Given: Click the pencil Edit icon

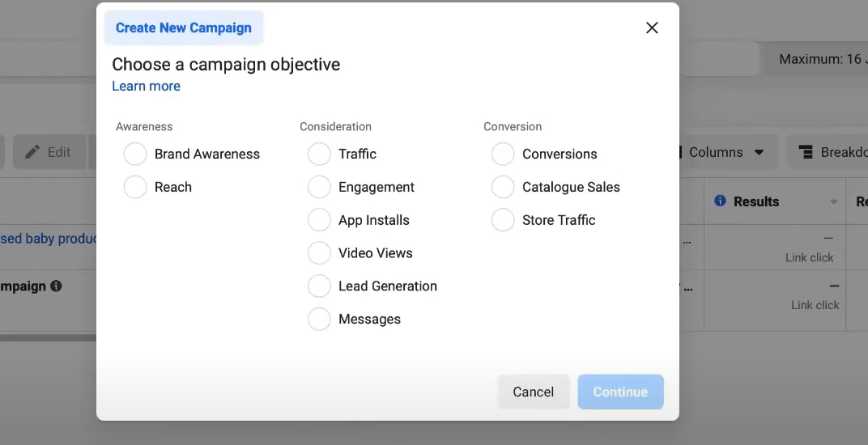Looking at the screenshot, I should click(x=32, y=152).
